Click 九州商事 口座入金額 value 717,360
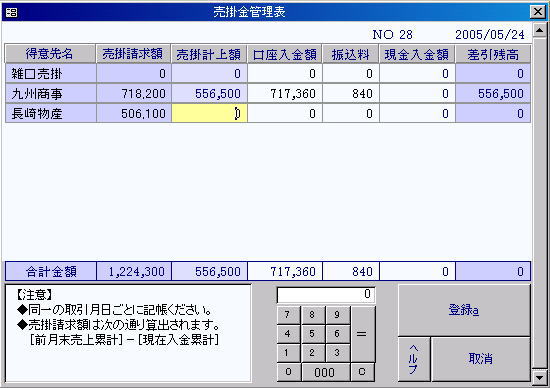This screenshot has width=550, height=388. pyautogui.click(x=285, y=93)
